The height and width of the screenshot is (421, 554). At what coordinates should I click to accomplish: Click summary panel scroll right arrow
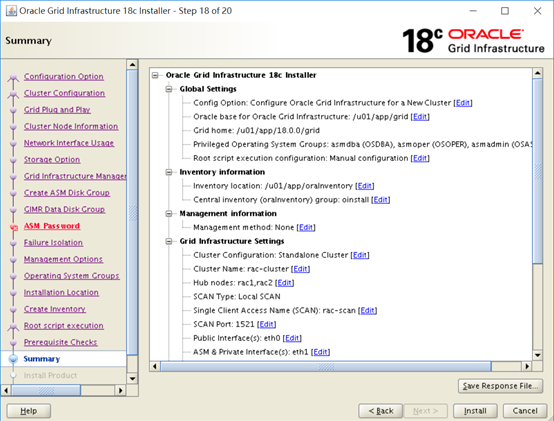[x=527, y=366]
